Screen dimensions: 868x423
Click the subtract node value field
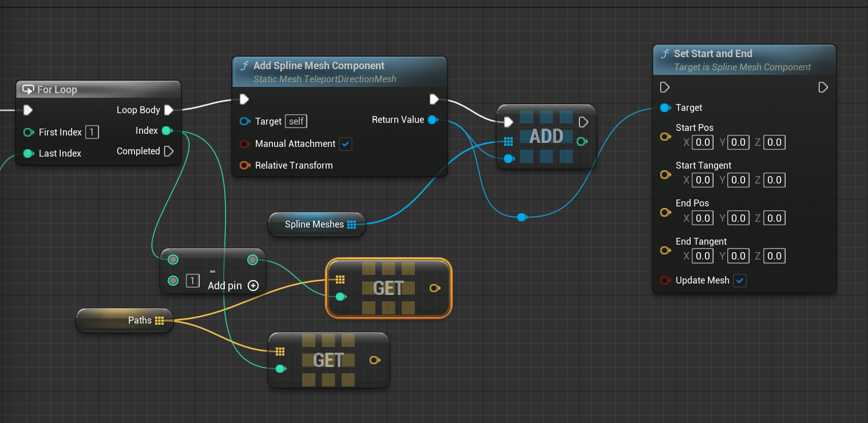pos(193,281)
